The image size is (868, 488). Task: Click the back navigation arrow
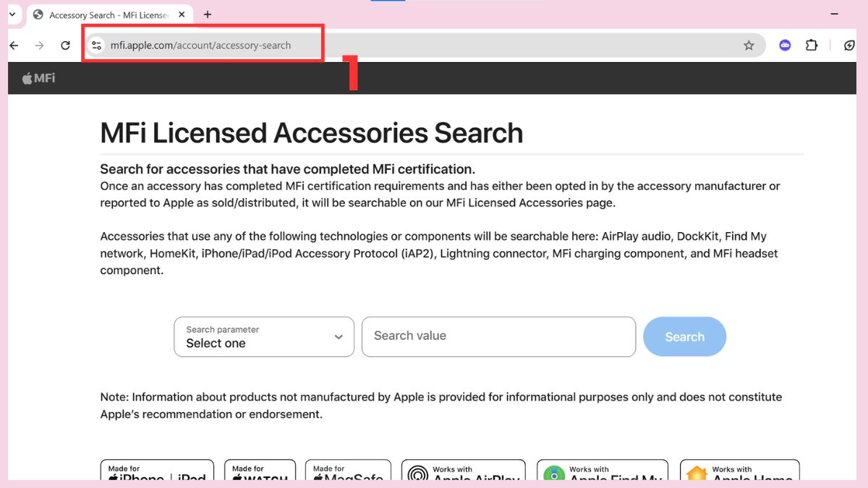coord(13,45)
